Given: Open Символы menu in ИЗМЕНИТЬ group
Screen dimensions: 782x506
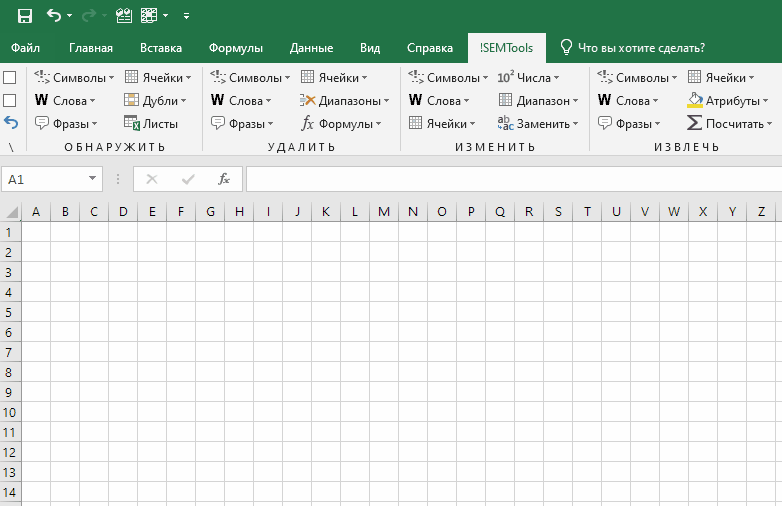Looking at the screenshot, I should click(448, 78).
